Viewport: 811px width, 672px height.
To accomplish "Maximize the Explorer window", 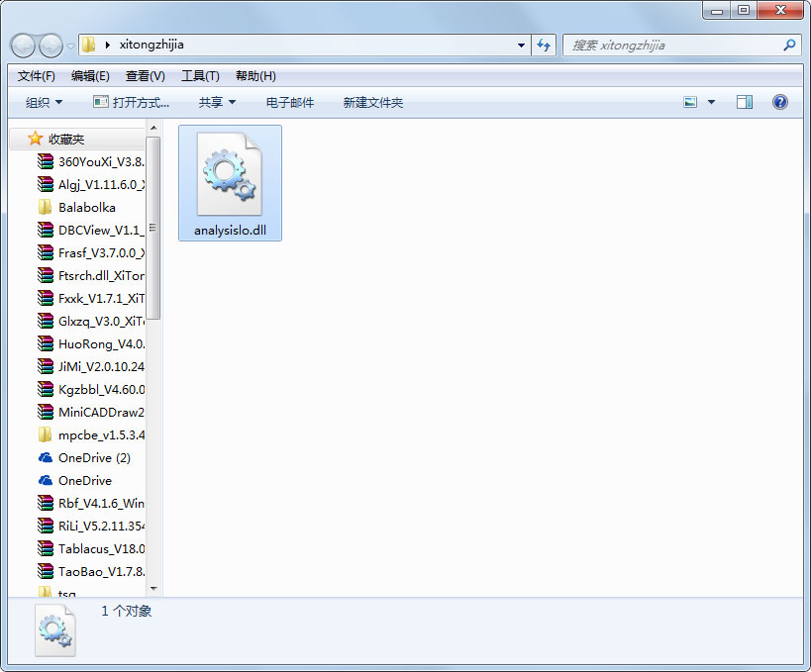I will point(744,10).
